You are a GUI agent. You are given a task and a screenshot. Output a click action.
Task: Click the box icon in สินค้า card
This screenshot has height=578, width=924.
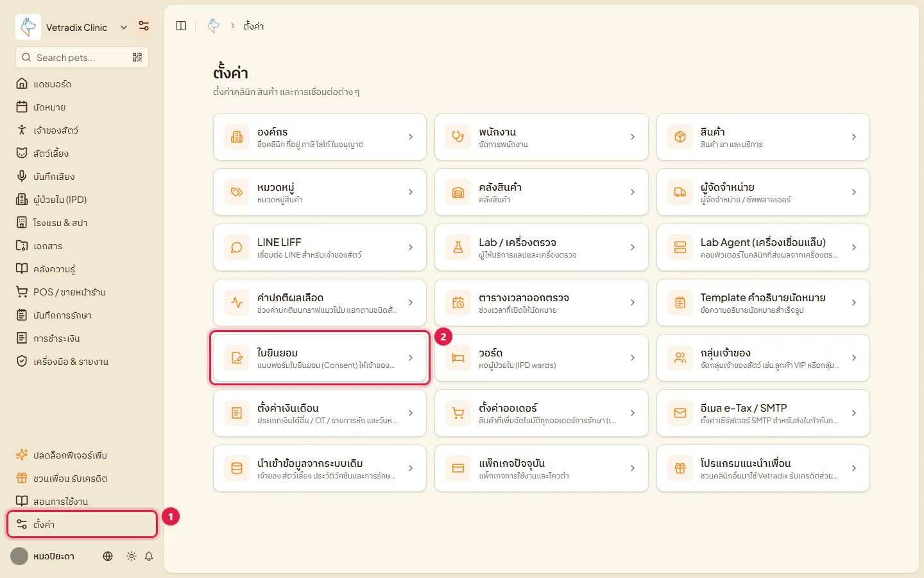point(680,137)
